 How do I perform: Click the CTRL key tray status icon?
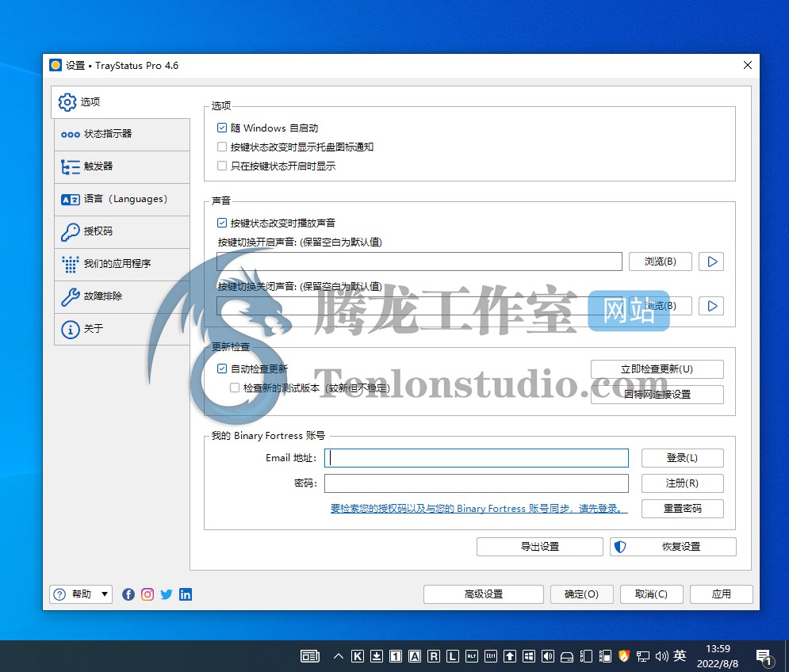(x=491, y=656)
